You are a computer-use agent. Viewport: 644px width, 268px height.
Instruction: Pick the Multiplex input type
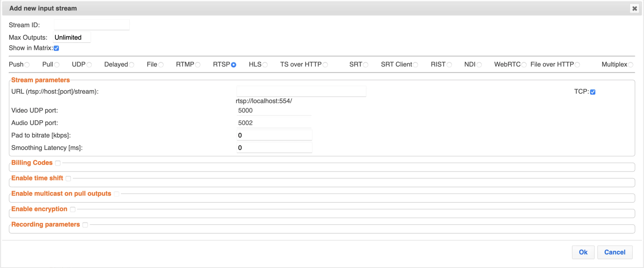(x=631, y=65)
